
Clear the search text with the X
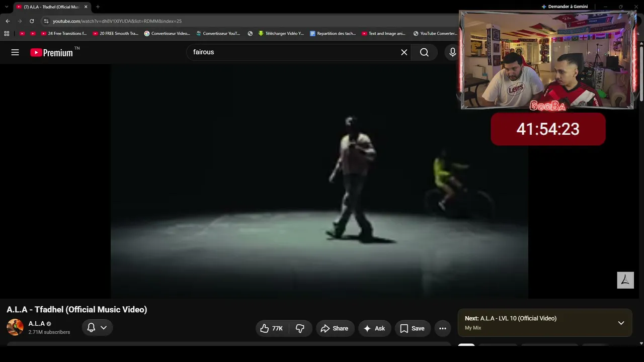404,52
